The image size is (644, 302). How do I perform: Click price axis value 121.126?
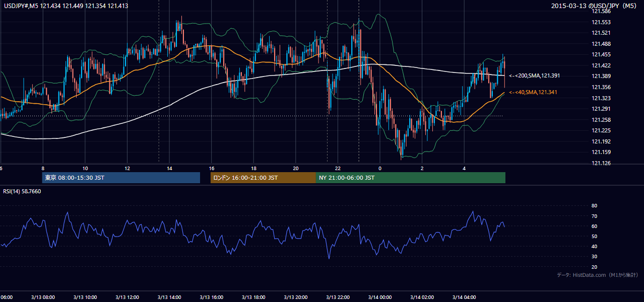601,163
